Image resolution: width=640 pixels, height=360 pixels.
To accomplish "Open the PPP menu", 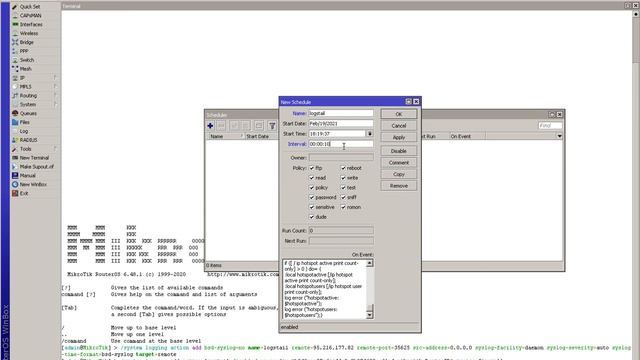I will pos(24,51).
